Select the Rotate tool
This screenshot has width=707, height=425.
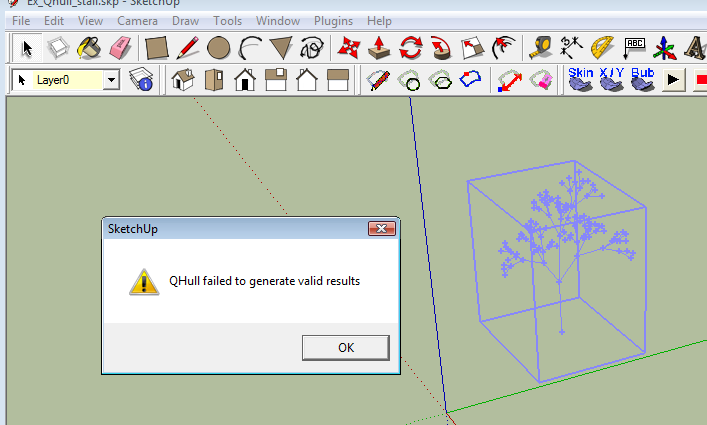[x=410, y=48]
